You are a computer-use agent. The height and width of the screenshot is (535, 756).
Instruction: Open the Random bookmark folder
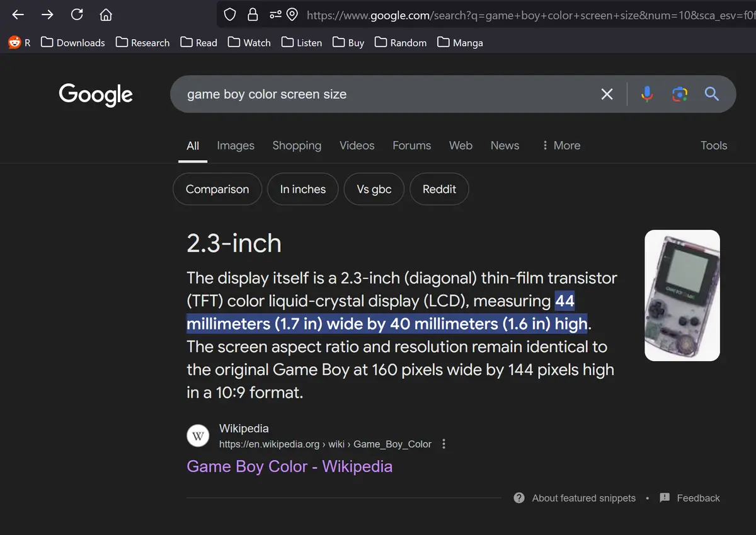[x=401, y=43]
